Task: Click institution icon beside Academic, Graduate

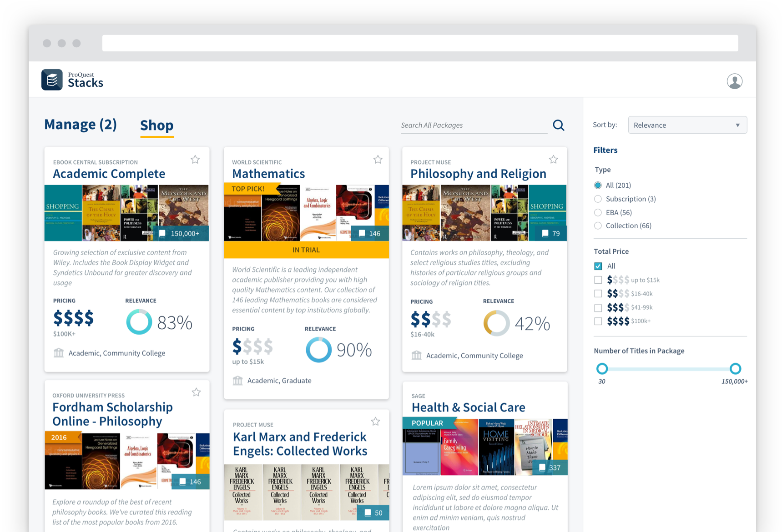Action: coord(237,381)
